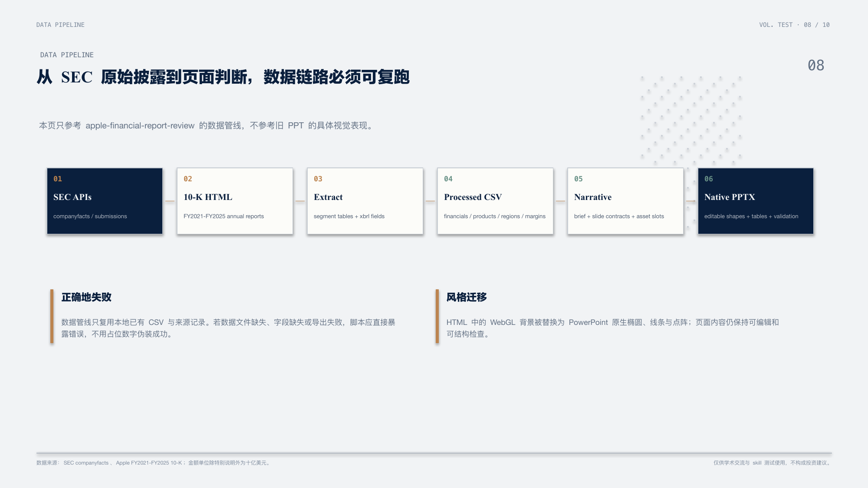Click financials / products / regions / margins text
This screenshot has height=488, width=868.
tap(495, 216)
